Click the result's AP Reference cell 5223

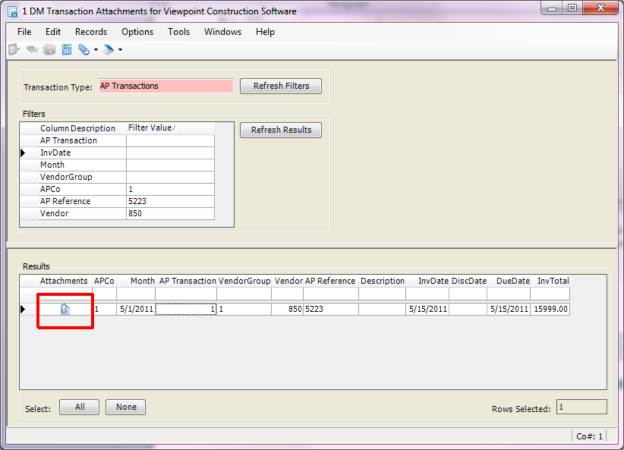pyautogui.click(x=331, y=309)
